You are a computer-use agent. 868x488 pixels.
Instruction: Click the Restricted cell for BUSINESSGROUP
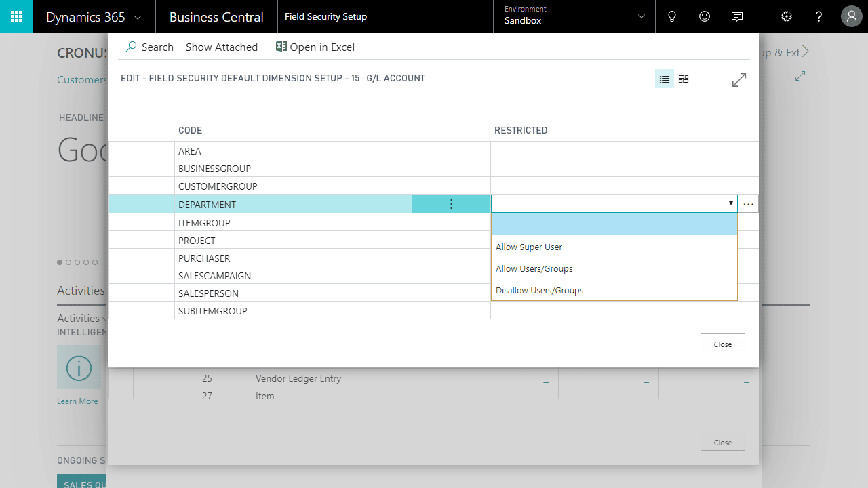625,168
